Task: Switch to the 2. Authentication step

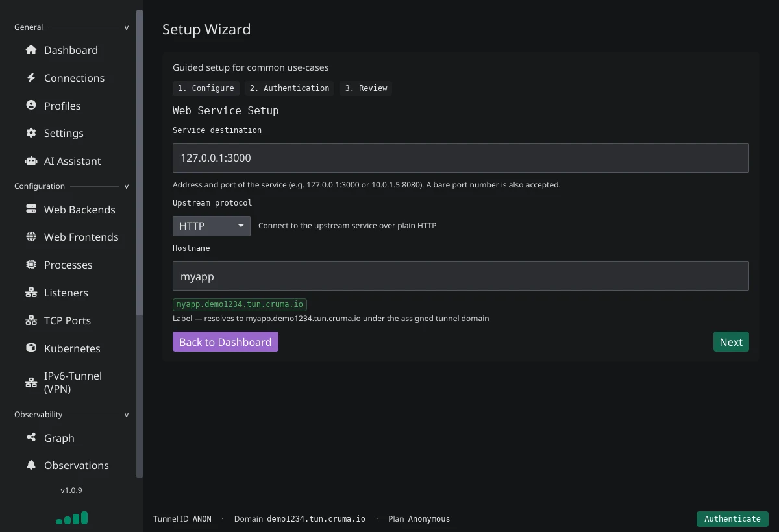Action: (x=290, y=88)
